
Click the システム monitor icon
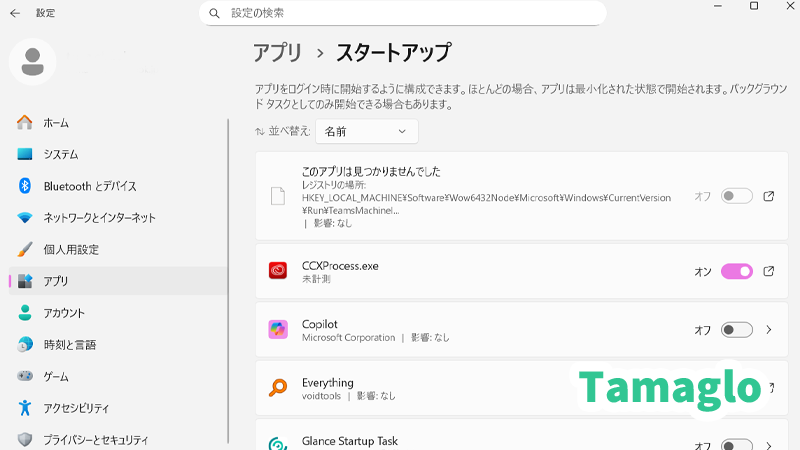click(x=24, y=154)
